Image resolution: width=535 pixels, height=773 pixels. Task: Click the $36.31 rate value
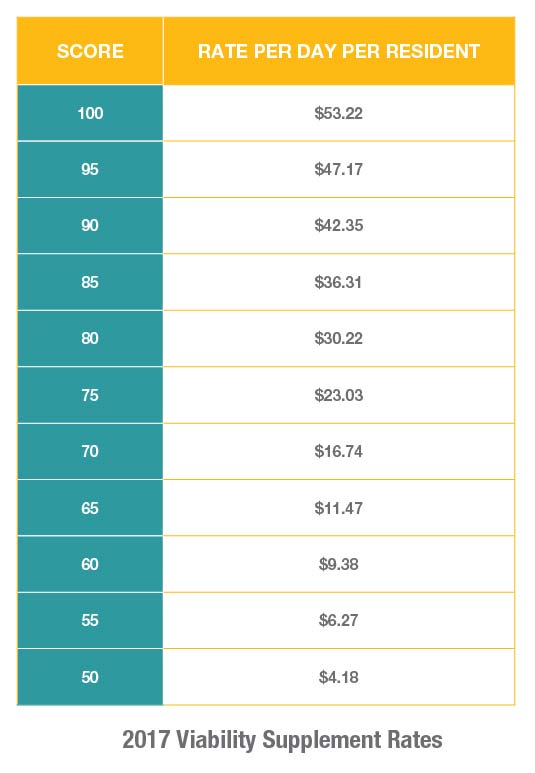point(339,282)
